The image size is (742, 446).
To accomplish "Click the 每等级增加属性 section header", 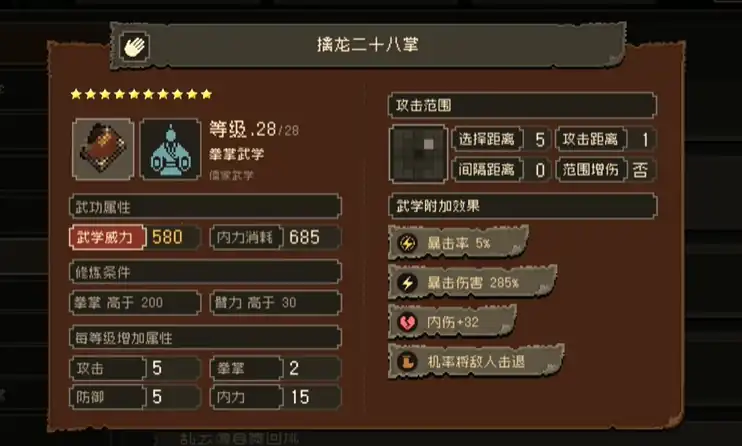I will coord(205,338).
